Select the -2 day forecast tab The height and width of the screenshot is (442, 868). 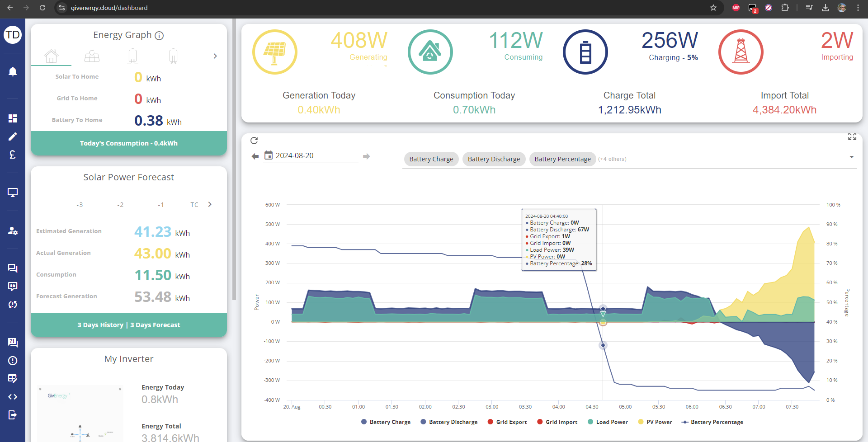coord(120,205)
